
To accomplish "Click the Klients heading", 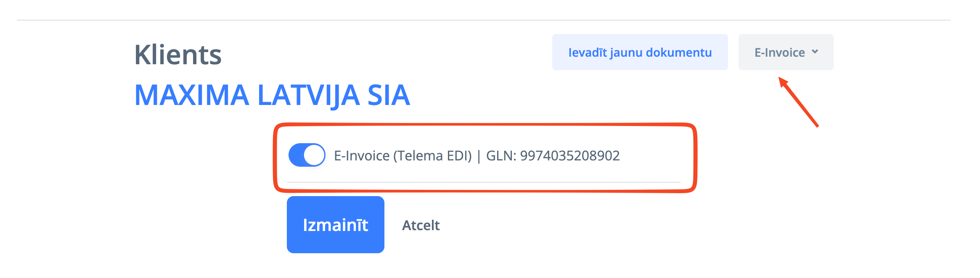I will point(177,55).
